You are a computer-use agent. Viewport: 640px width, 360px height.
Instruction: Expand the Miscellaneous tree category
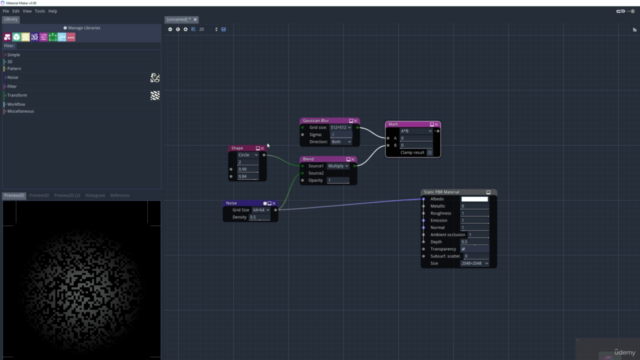tap(5, 111)
